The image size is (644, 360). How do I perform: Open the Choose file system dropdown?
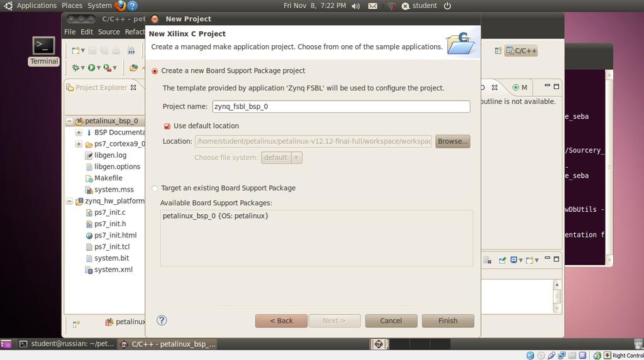[282, 158]
